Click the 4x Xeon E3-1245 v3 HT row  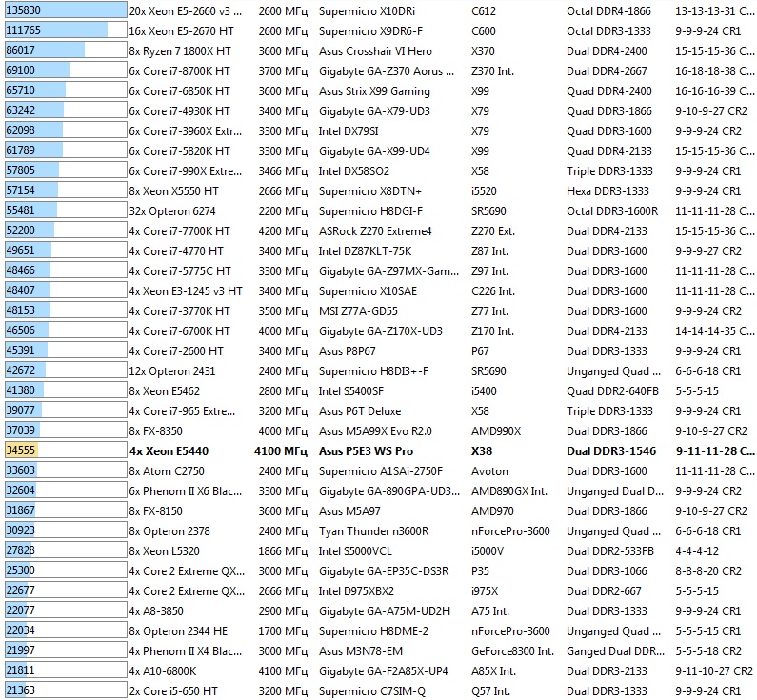[379, 290]
